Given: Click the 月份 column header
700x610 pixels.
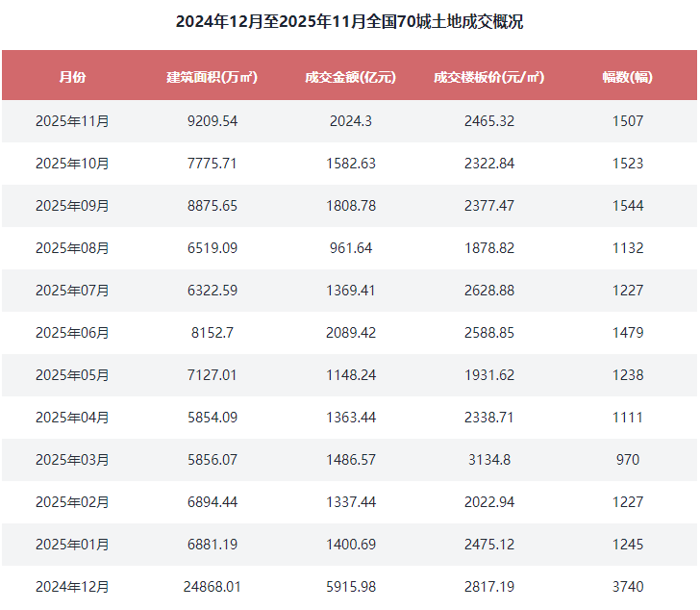Looking at the screenshot, I should 72,77.
